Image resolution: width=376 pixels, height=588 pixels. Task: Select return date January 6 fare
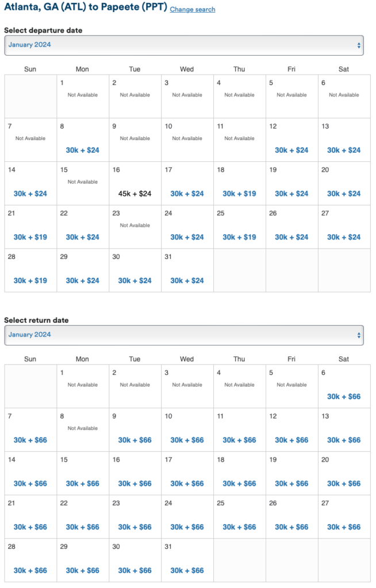(x=344, y=397)
